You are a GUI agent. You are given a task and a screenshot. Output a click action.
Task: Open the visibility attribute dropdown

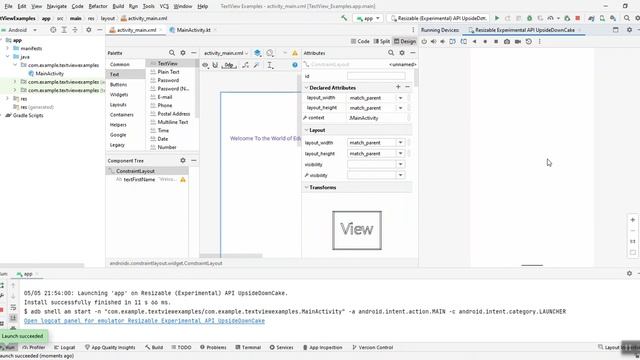400,164
